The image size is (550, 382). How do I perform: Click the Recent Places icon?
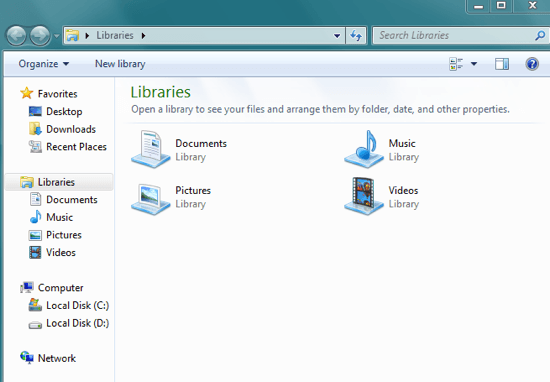(35, 147)
